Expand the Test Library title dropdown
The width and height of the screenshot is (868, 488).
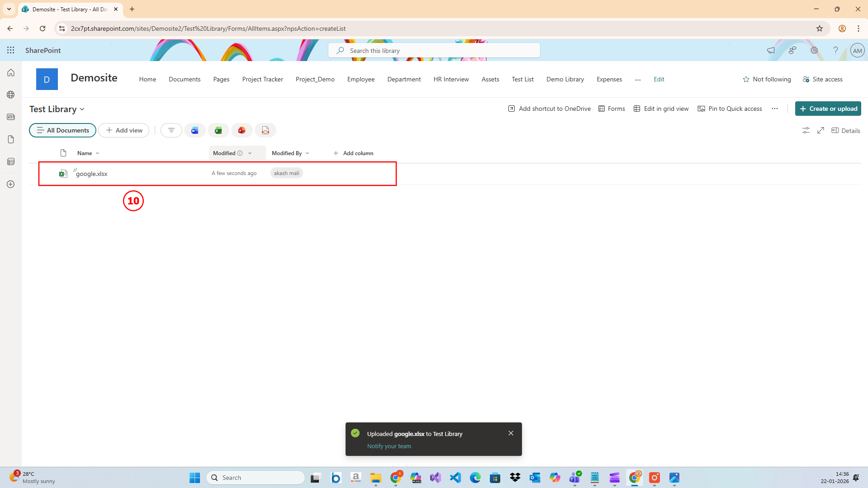pyautogui.click(x=82, y=109)
